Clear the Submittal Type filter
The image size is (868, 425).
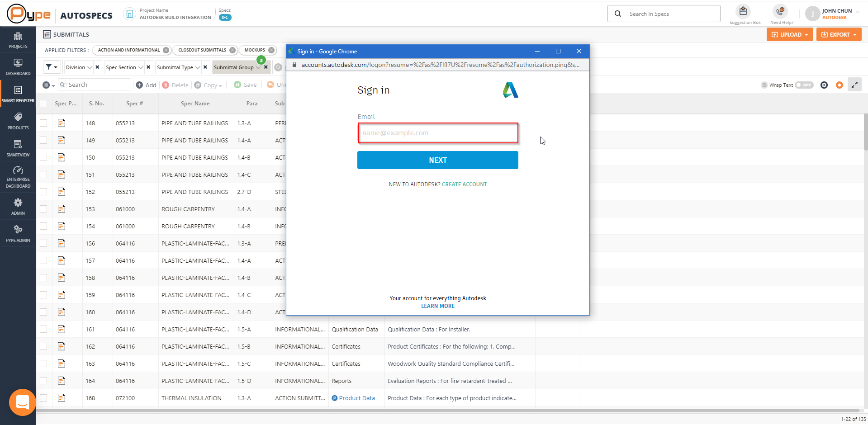(205, 67)
